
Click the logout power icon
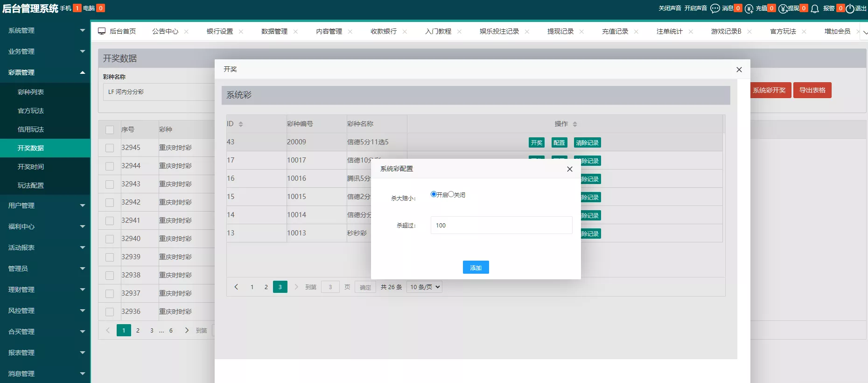coord(850,8)
